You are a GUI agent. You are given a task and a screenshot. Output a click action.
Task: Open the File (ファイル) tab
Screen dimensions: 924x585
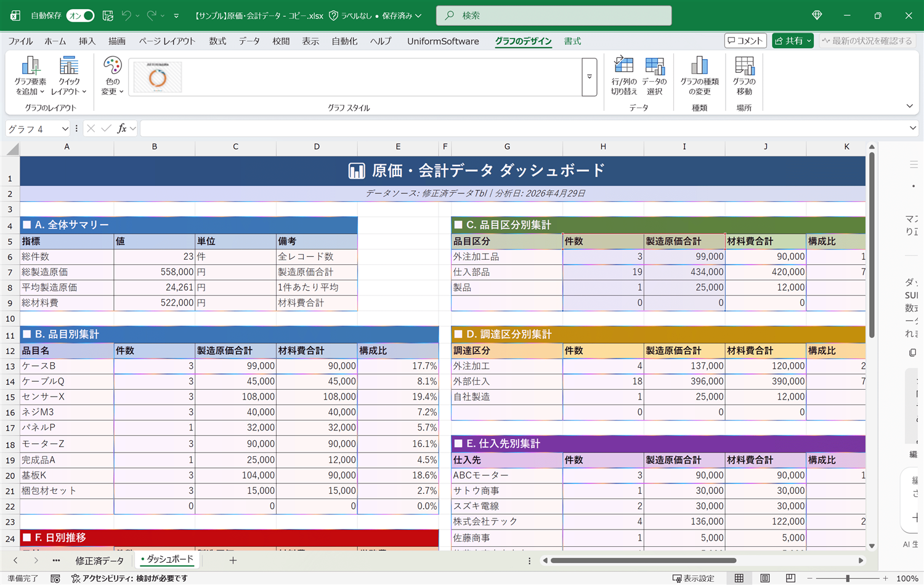pyautogui.click(x=20, y=41)
